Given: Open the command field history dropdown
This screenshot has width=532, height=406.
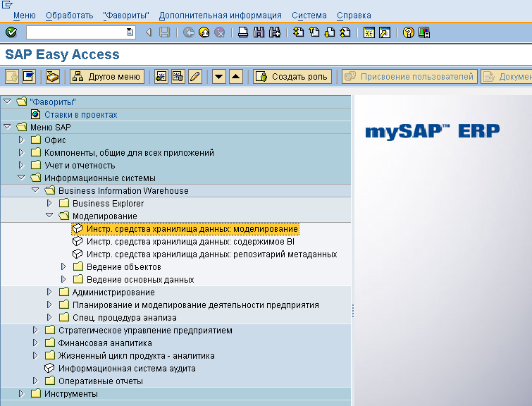Looking at the screenshot, I should click(x=130, y=32).
